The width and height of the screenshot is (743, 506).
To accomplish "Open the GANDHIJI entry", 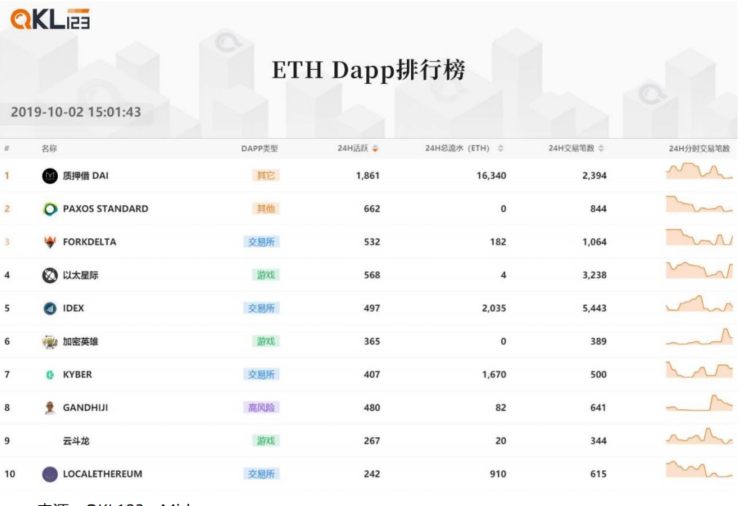I will pyautogui.click(x=85, y=408).
